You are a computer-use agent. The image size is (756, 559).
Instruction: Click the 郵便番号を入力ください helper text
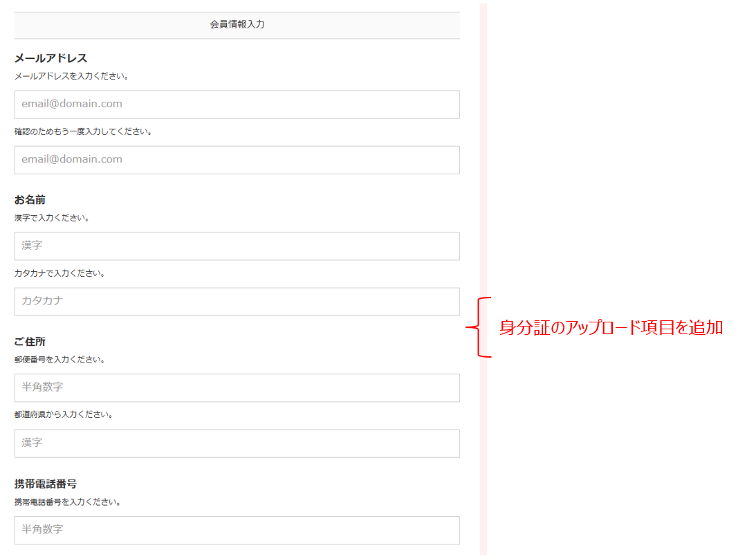[59, 360]
